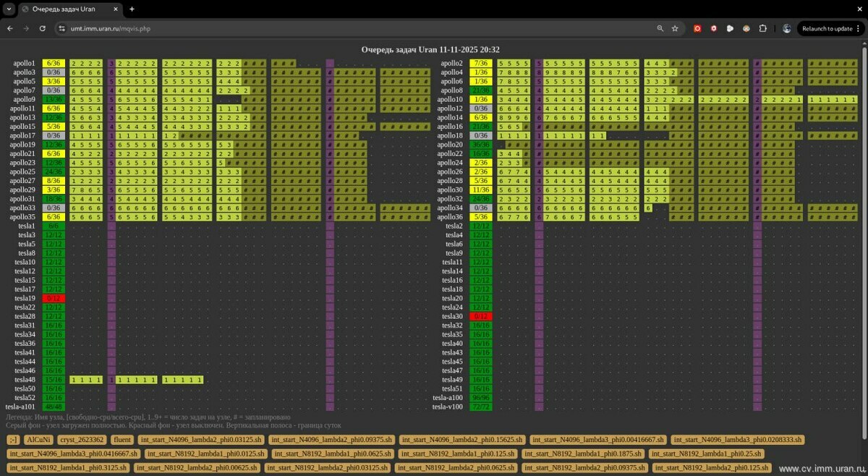The width and height of the screenshot is (868, 476).
Task: Click the browser profile avatar icon
Action: tap(786, 28)
